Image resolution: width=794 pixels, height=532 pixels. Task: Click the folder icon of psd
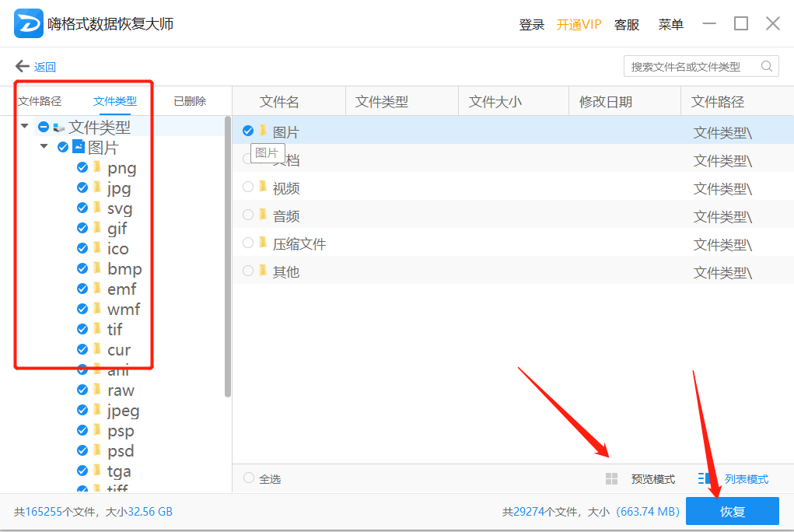point(96,450)
